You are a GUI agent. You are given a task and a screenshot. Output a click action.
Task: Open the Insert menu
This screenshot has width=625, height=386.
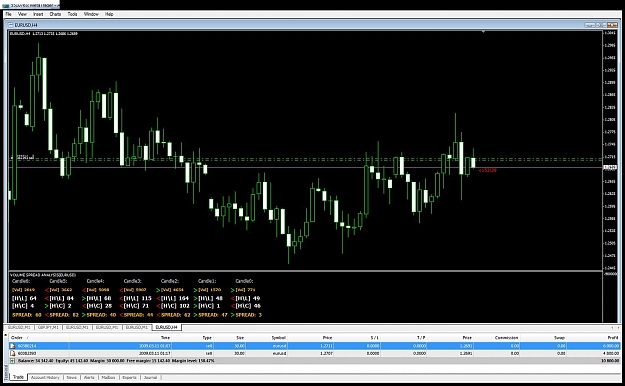click(x=38, y=14)
